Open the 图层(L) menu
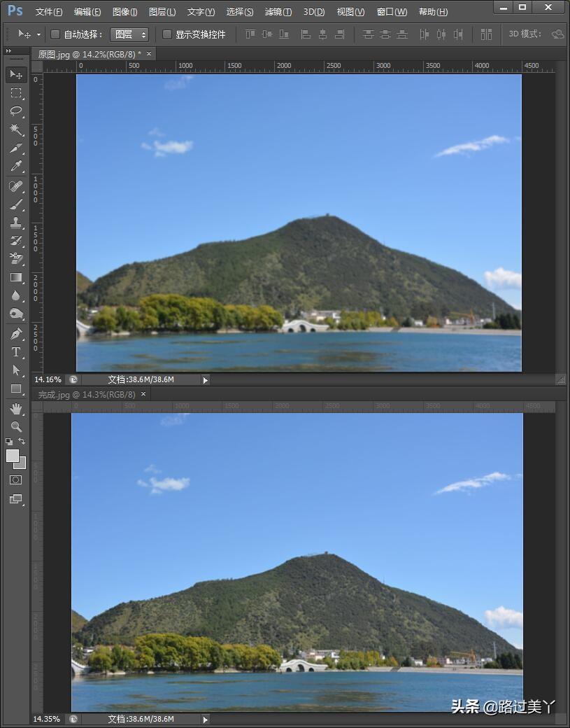Viewport: 570px width, 728px height. coord(162,12)
